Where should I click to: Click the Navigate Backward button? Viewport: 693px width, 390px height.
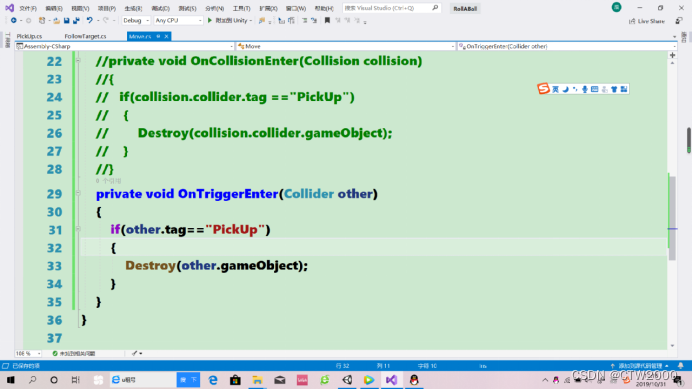tap(14, 20)
